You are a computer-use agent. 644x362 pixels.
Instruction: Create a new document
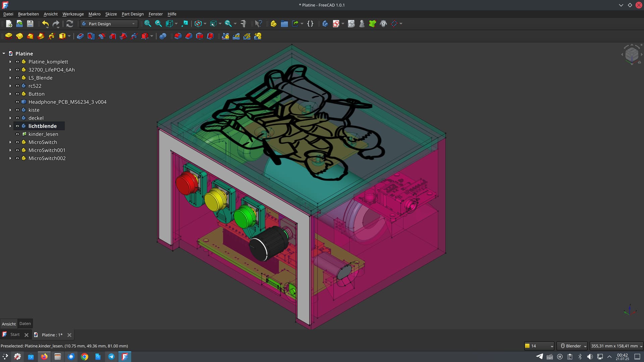tap(9, 24)
